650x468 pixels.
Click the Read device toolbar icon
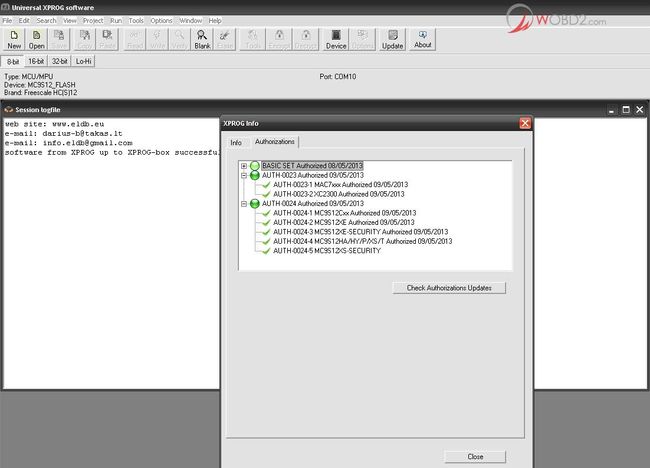135,39
